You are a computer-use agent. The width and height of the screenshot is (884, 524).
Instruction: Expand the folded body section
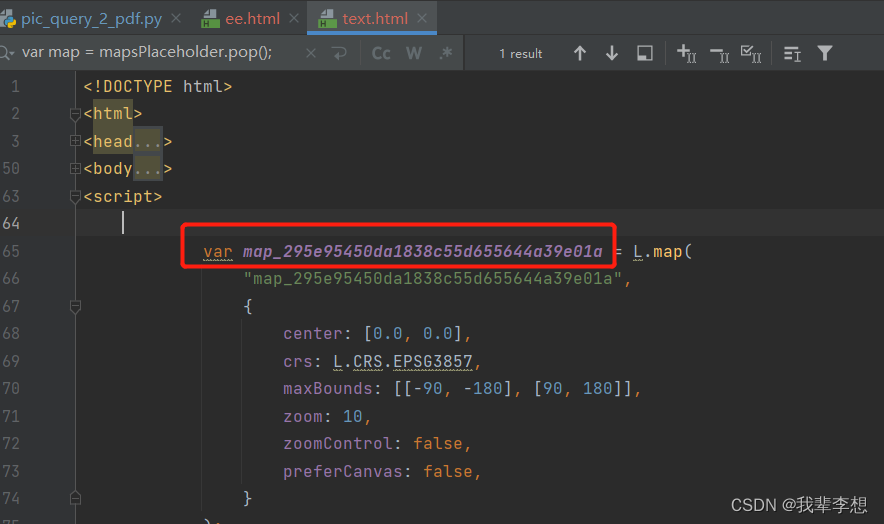tap(75, 168)
